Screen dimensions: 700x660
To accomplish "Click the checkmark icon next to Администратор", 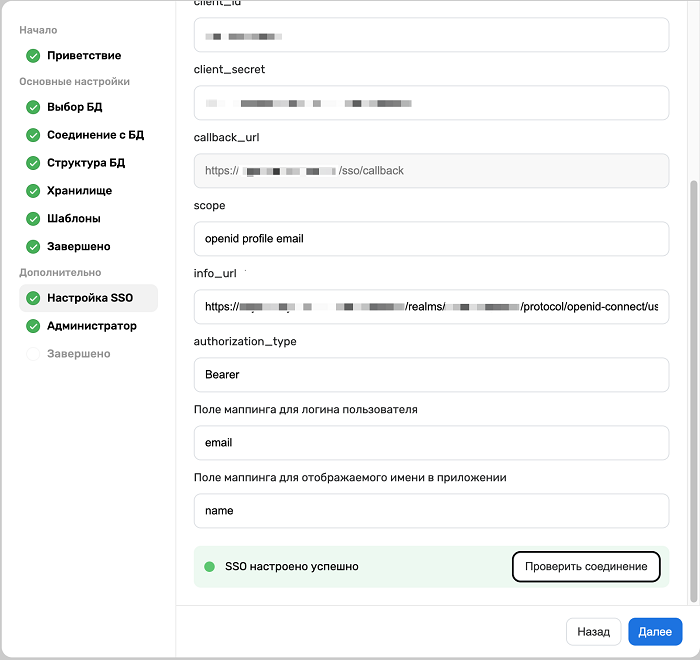I will click(x=34, y=326).
